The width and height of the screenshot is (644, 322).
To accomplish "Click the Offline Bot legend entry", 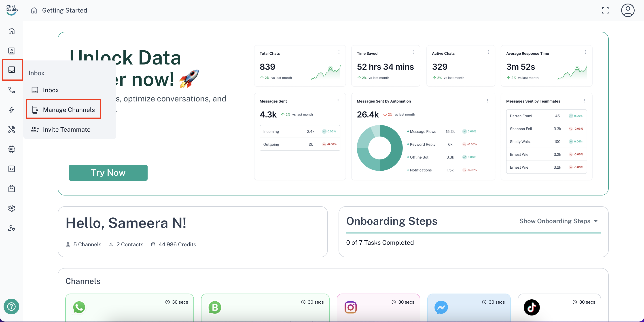I will click(x=417, y=157).
